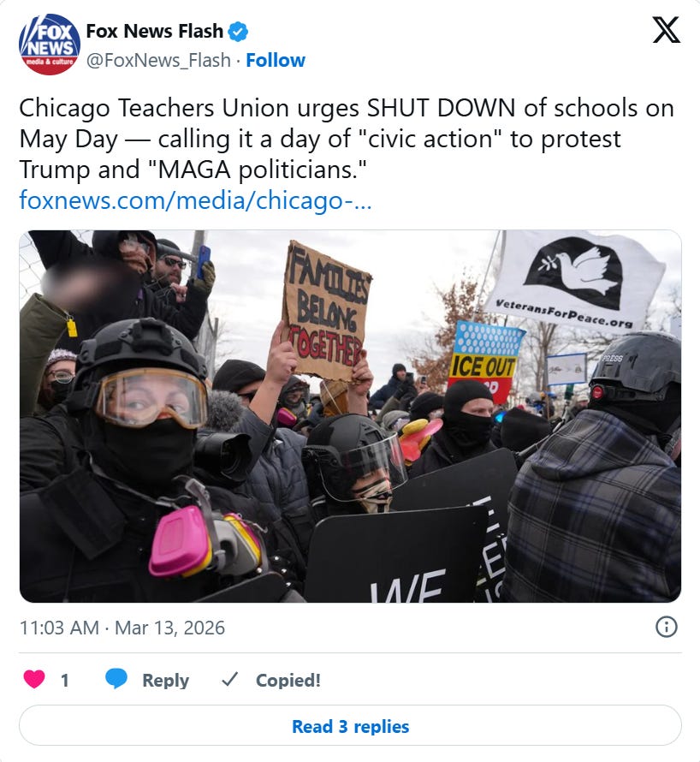700x762 pixels.
Task: Click the Copied! link text
Action: tap(288, 681)
